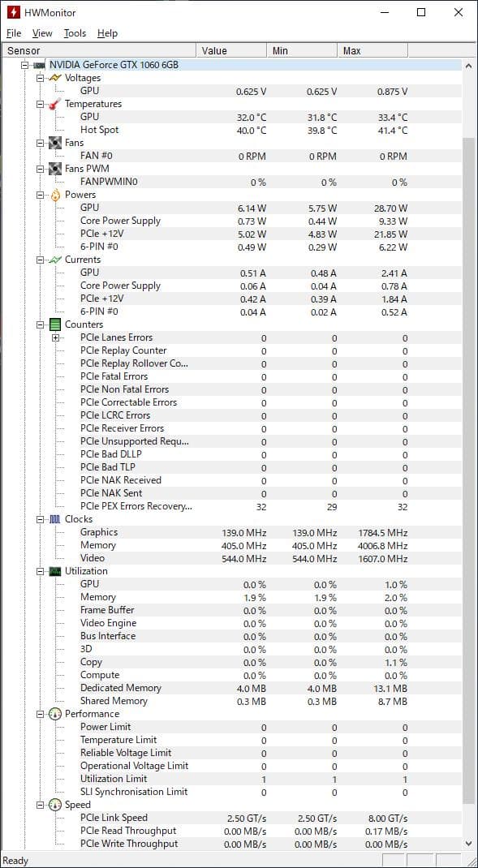Select the Fans section icon
The width and height of the screenshot is (478, 868).
click(x=55, y=143)
